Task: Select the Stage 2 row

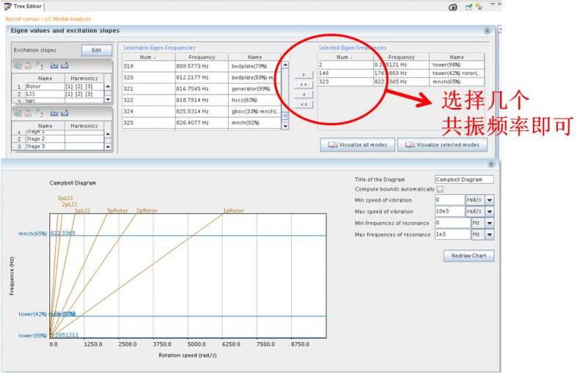Action: click(x=58, y=139)
